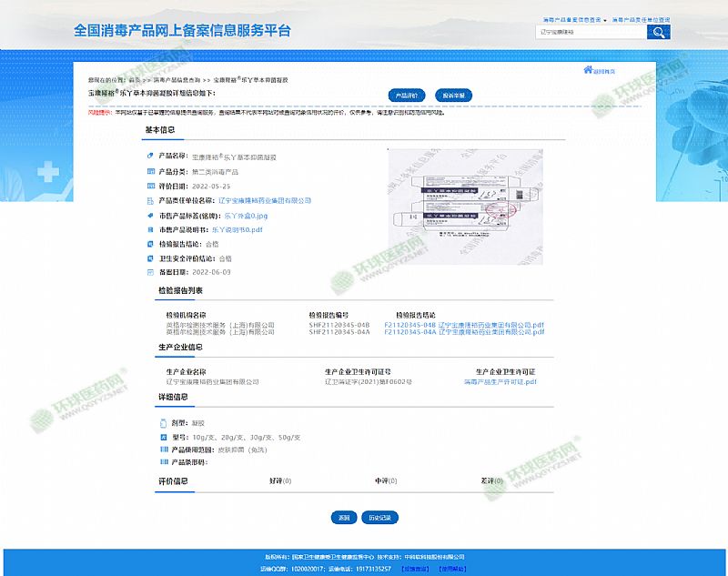Click the license number 辽卫消证字(2021)第F0602号
Screen dimensions: 728x576
[369, 382]
